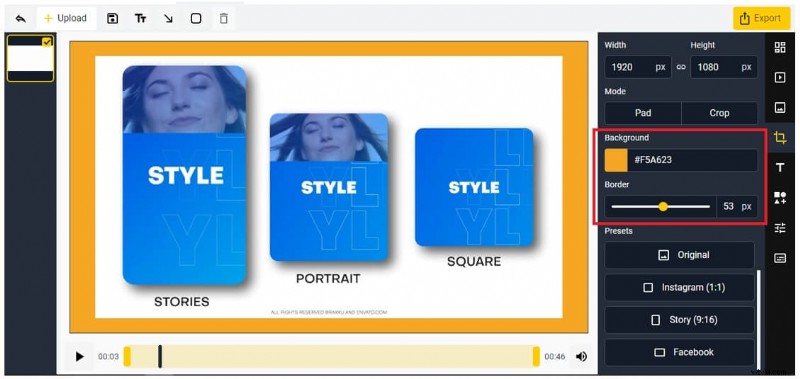Select the Instagram (1:1) preset
The width and height of the screenshot is (800, 379).
coord(680,288)
